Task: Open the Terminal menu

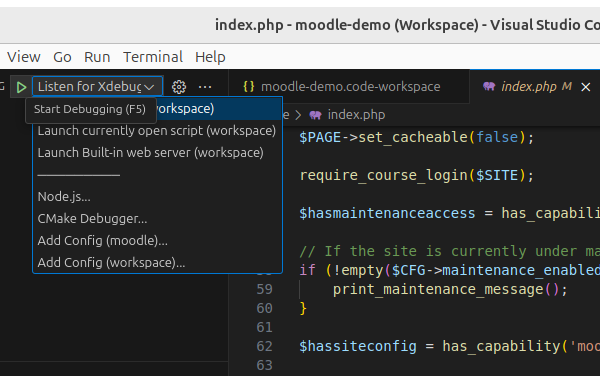Action: click(153, 57)
